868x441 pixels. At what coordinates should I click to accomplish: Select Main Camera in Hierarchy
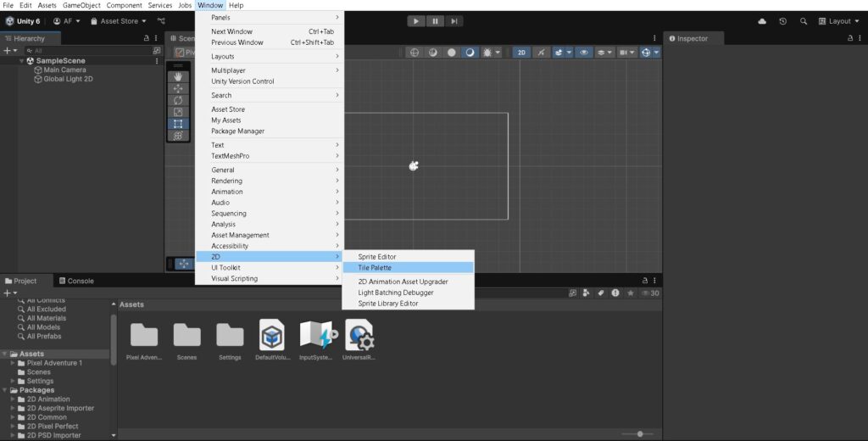point(60,70)
